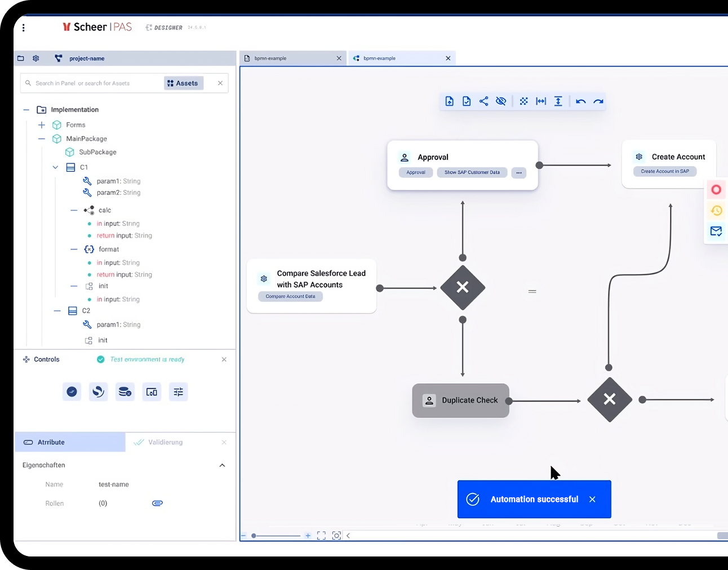The width and height of the screenshot is (728, 570).
Task: Click the settings sliders icon in Controls panel
Action: click(x=178, y=391)
